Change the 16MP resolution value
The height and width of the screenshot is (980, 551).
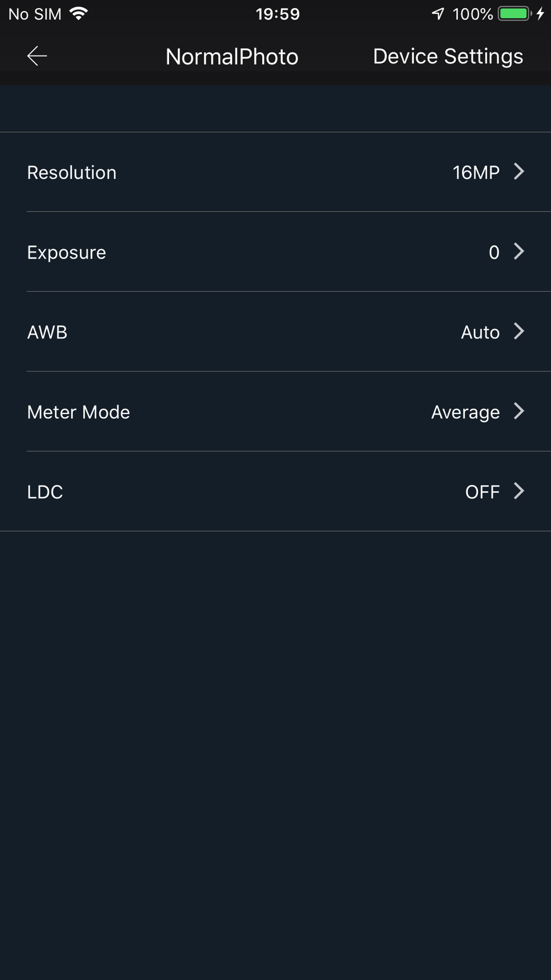(x=476, y=173)
